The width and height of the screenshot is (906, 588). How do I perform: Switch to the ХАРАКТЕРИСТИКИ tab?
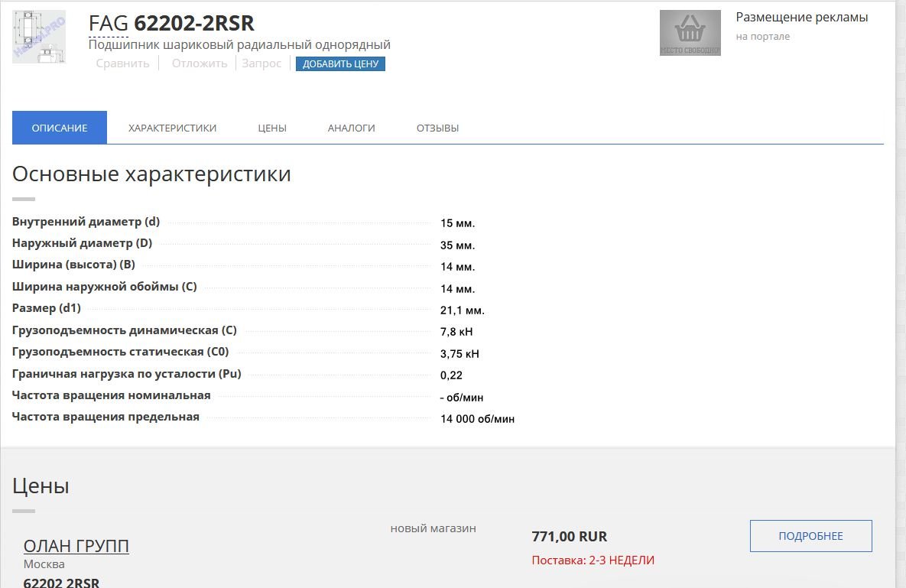click(x=172, y=128)
